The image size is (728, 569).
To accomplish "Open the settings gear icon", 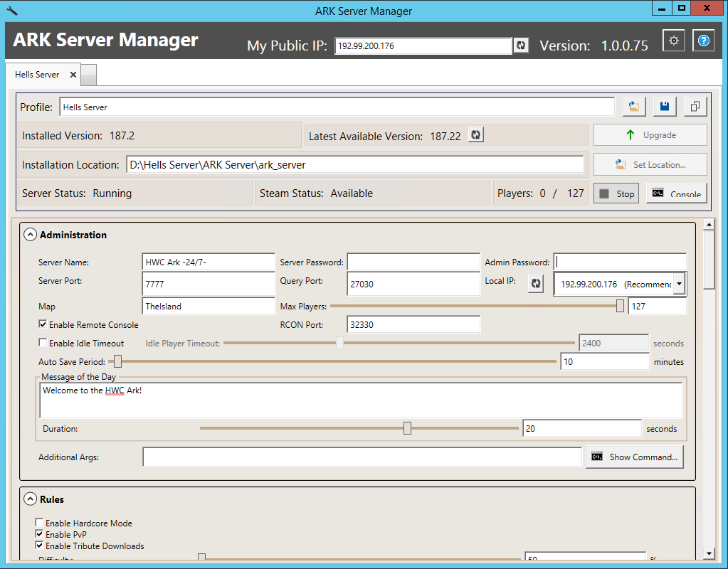I will coord(673,41).
